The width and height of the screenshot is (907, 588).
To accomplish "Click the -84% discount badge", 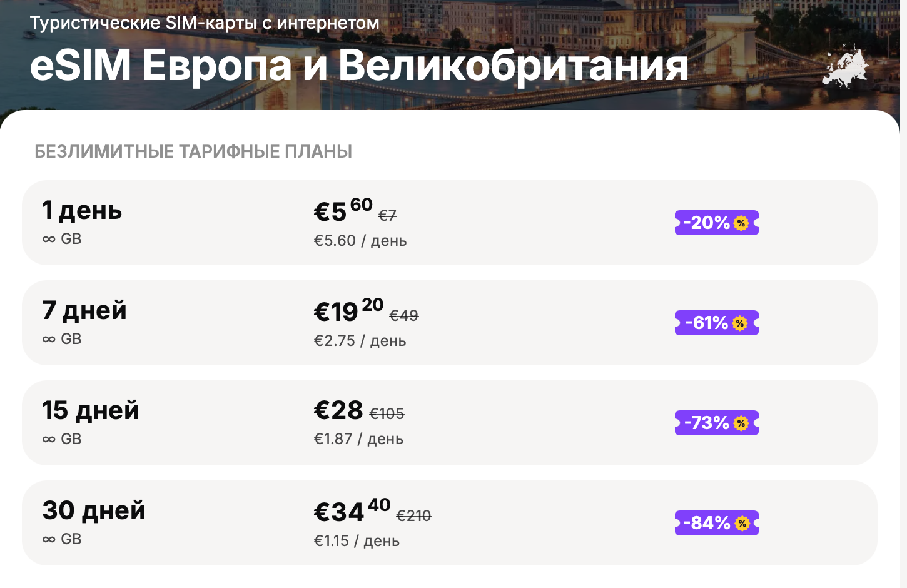I will pos(716,523).
